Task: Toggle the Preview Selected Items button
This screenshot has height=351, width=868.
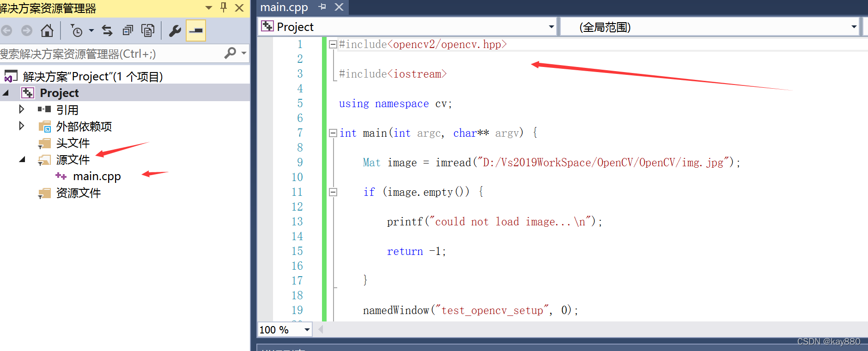Action: (196, 31)
